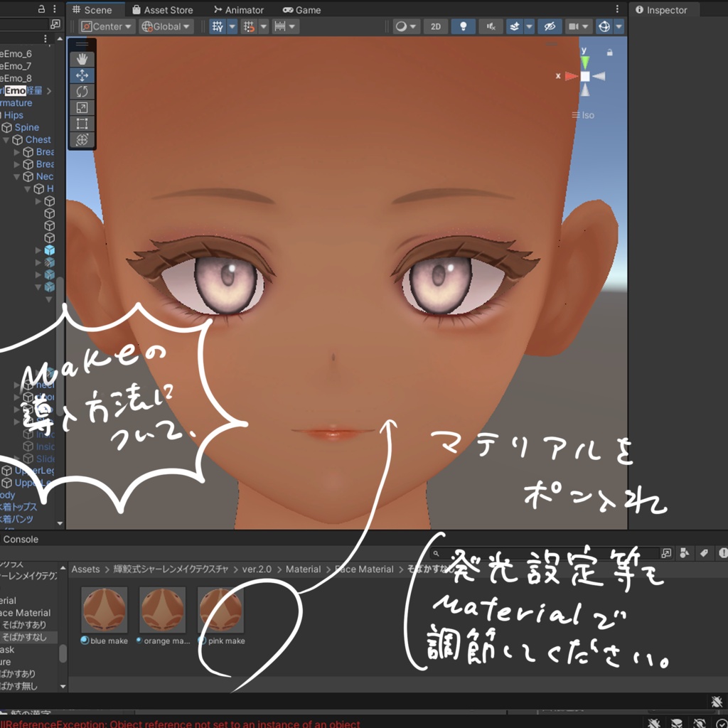This screenshot has width=728, height=728.
Task: Open ruler increment dropdown arrow
Action: (x=292, y=26)
